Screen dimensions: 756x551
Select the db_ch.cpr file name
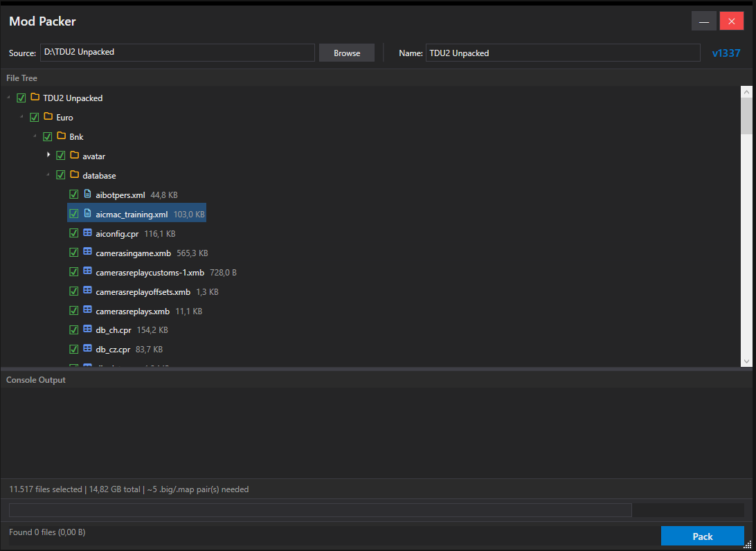[x=114, y=329]
